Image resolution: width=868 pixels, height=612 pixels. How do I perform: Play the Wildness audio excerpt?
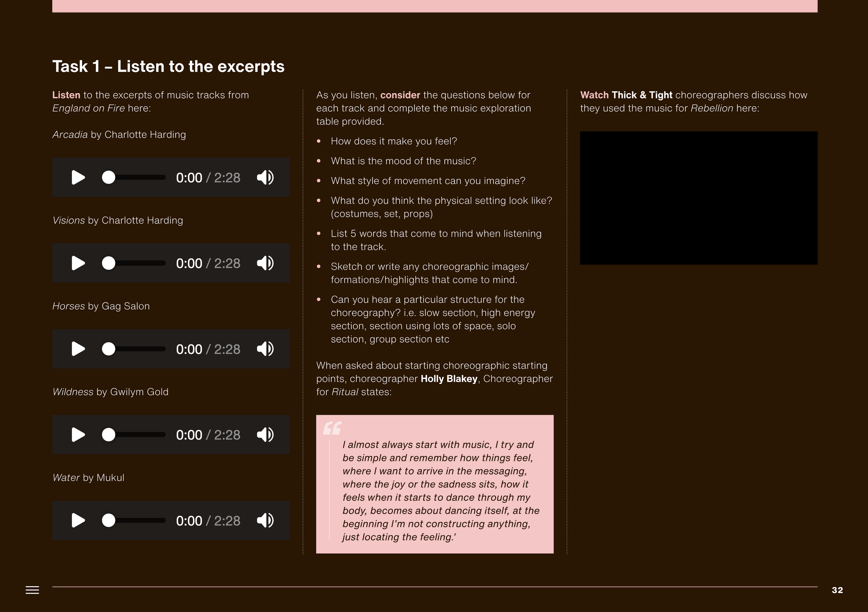tap(78, 435)
